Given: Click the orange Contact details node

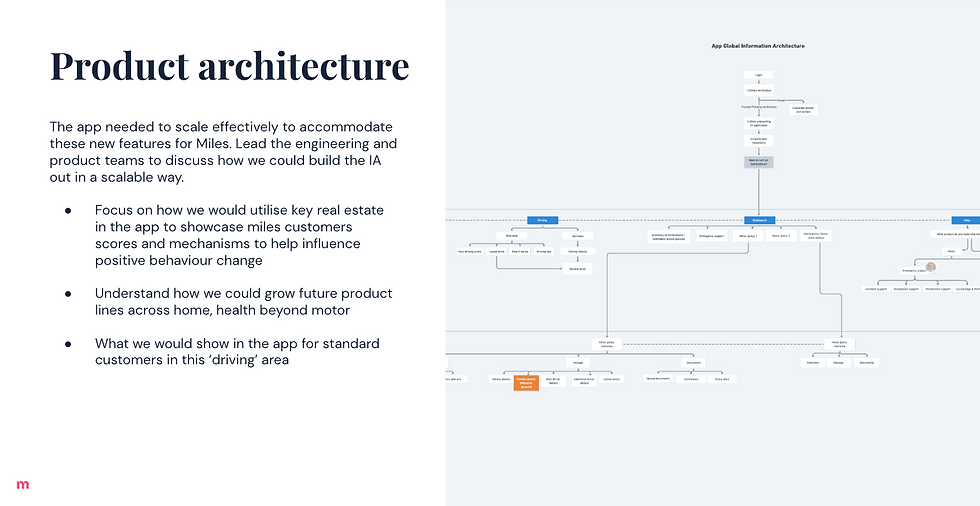Looking at the screenshot, I should point(526,383).
